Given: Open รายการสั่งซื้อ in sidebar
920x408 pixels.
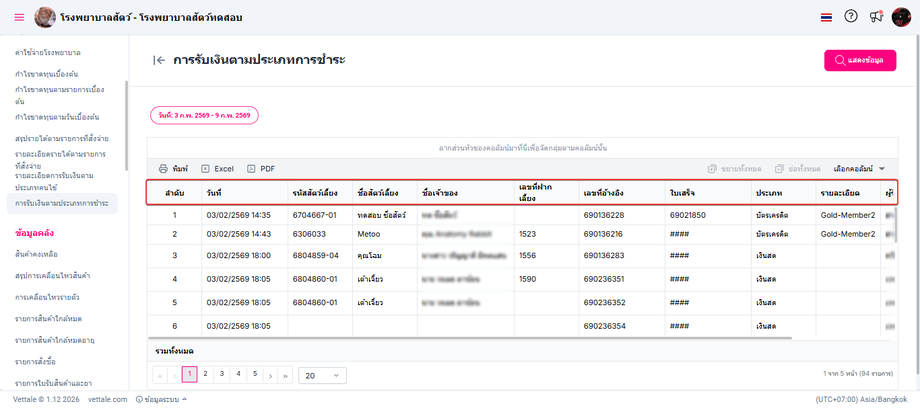Looking at the screenshot, I should [x=36, y=361].
